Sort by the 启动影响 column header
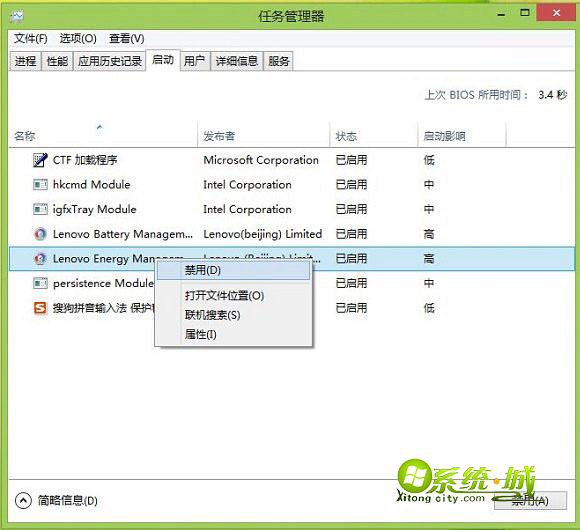The height and width of the screenshot is (530, 580). pyautogui.click(x=462, y=135)
